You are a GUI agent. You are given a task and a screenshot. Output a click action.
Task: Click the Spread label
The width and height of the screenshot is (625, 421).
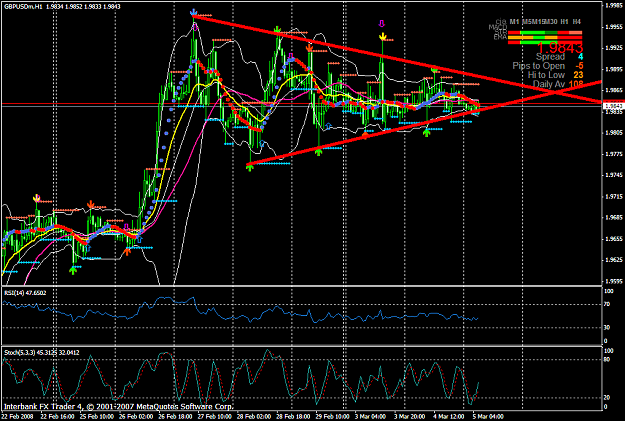point(550,57)
